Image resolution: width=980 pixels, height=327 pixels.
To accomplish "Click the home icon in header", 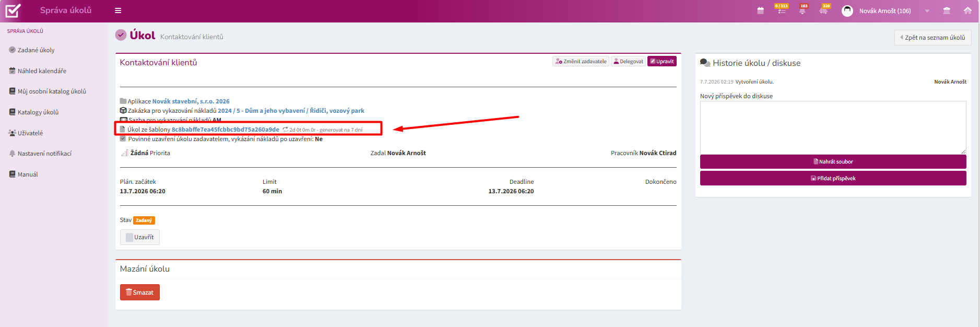I will pos(967,10).
